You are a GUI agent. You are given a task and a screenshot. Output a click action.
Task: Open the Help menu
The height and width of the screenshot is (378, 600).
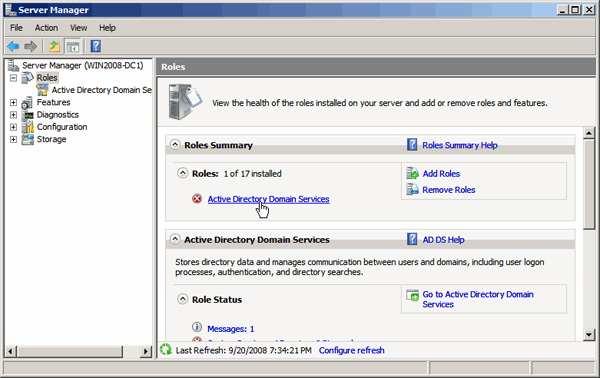coord(107,28)
